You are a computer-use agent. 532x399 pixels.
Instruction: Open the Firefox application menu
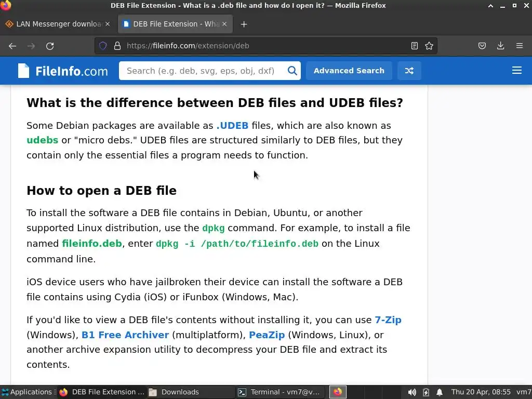click(519, 46)
